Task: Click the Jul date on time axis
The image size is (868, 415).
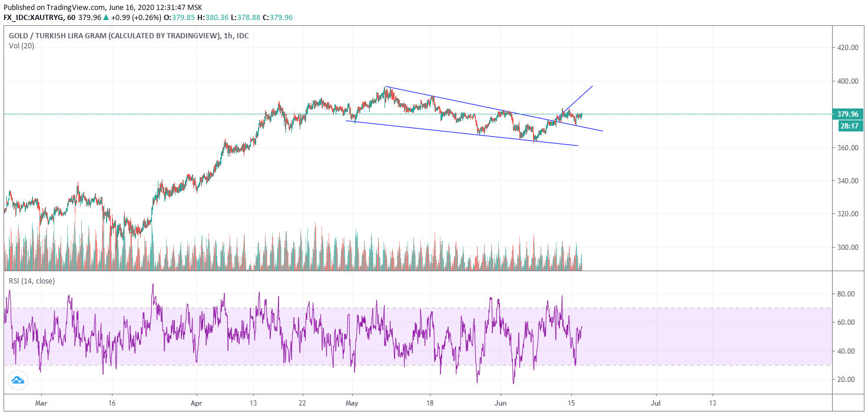Action: point(657,404)
